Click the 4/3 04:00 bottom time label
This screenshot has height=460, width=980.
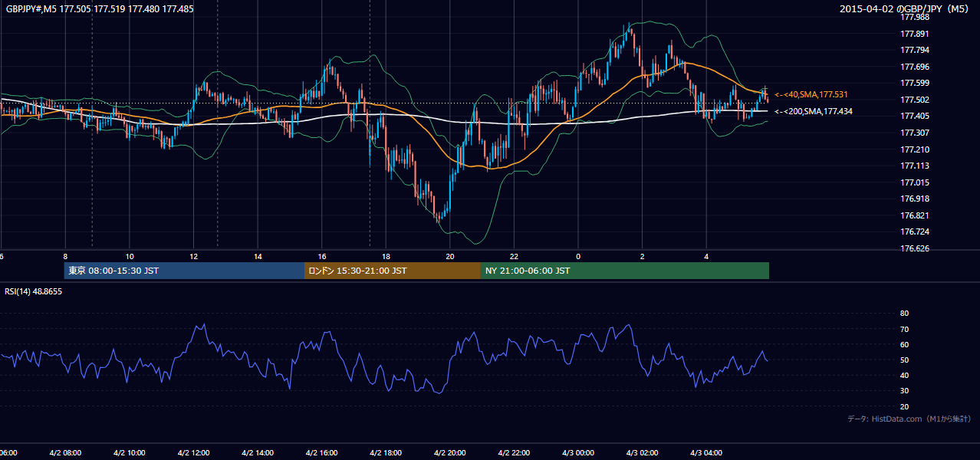707,452
